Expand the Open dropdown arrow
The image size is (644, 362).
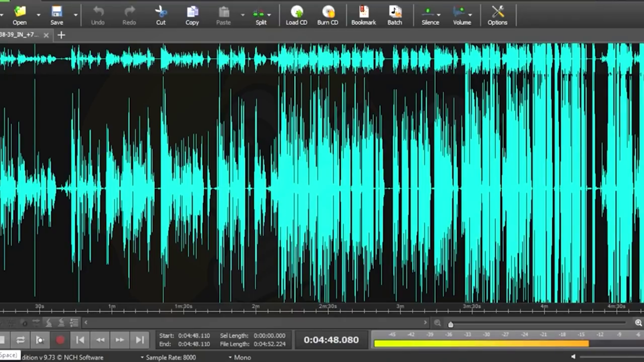pos(39,15)
